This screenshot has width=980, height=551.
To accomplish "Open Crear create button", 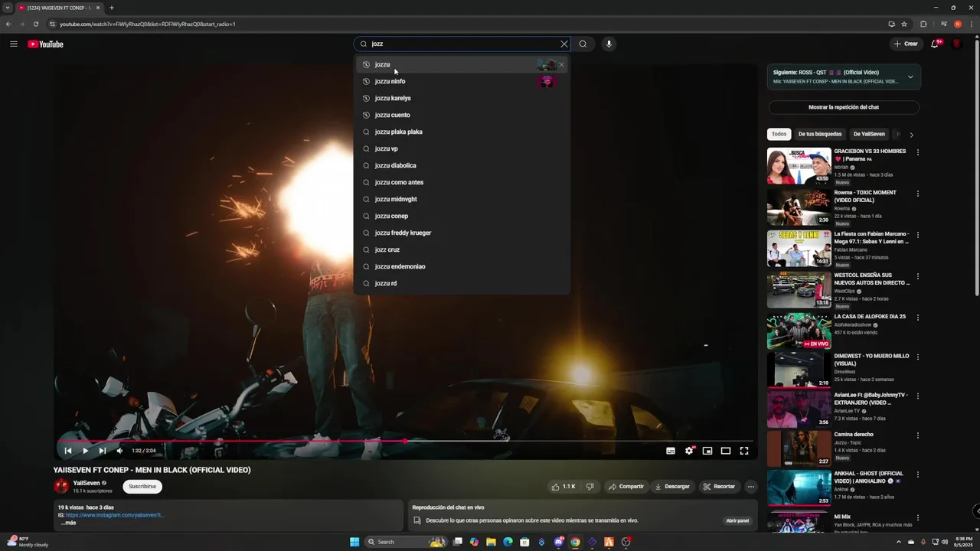I will (x=905, y=44).
